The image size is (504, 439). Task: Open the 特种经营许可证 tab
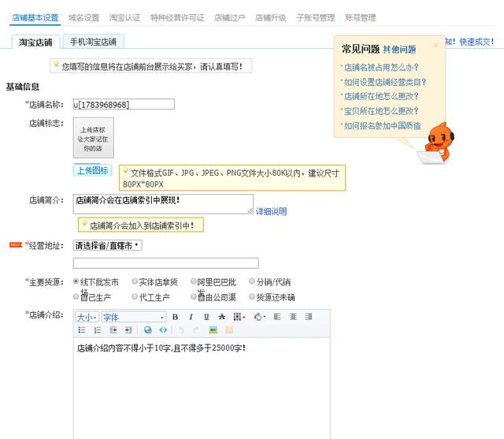[x=177, y=17]
